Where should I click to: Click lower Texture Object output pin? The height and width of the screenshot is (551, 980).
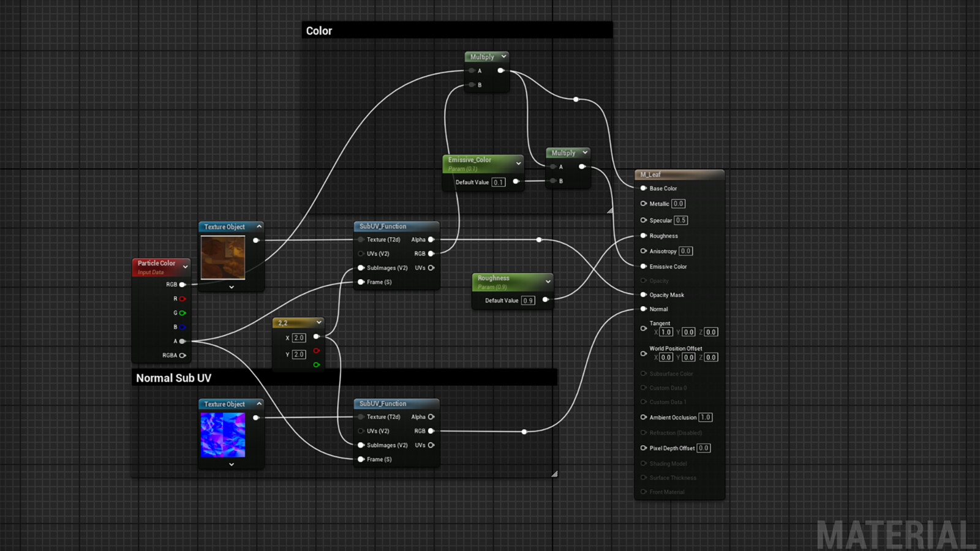click(x=256, y=418)
